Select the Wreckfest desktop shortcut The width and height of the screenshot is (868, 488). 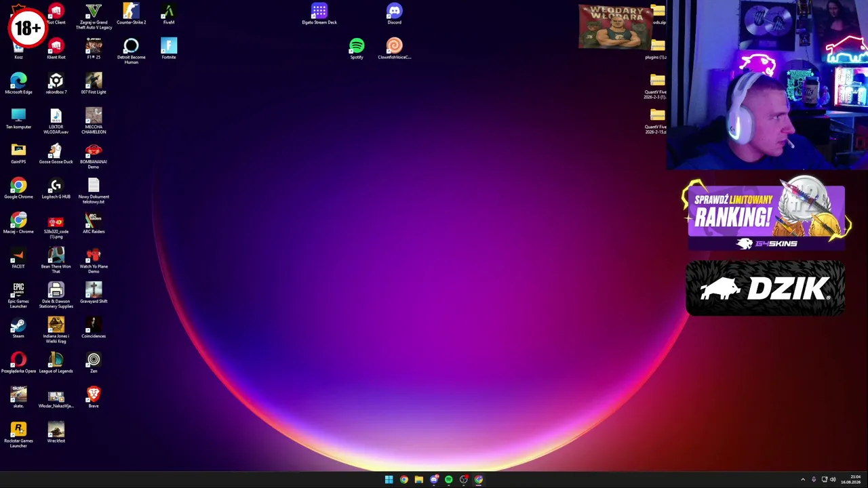tap(56, 432)
